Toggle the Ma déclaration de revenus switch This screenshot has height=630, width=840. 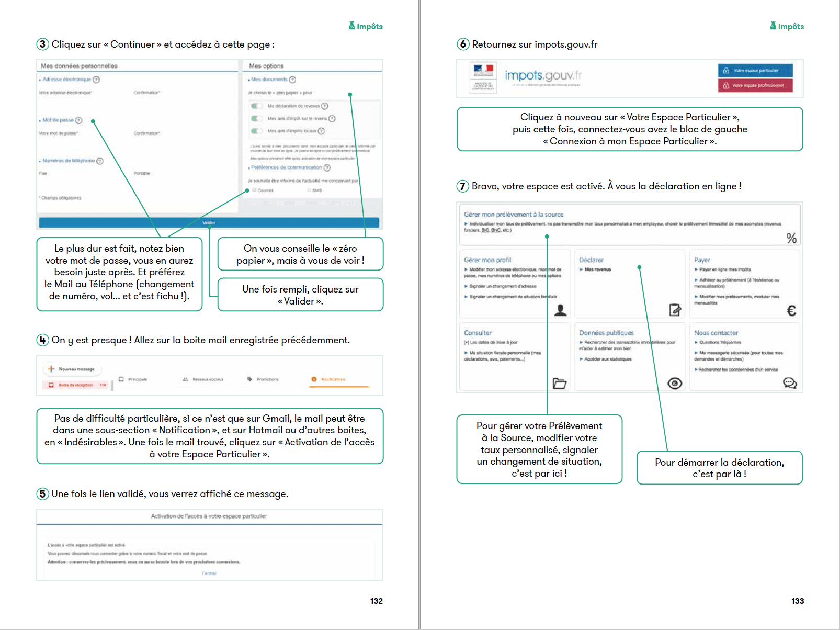tap(256, 106)
